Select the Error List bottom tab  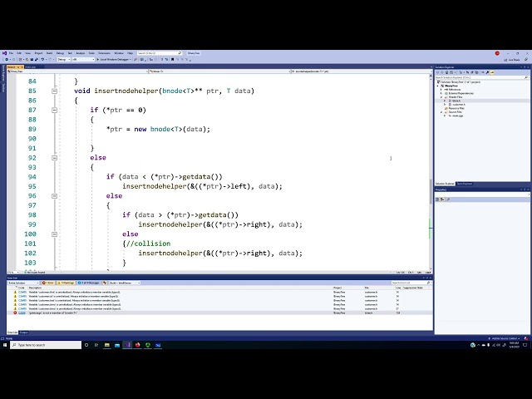(x=12, y=332)
